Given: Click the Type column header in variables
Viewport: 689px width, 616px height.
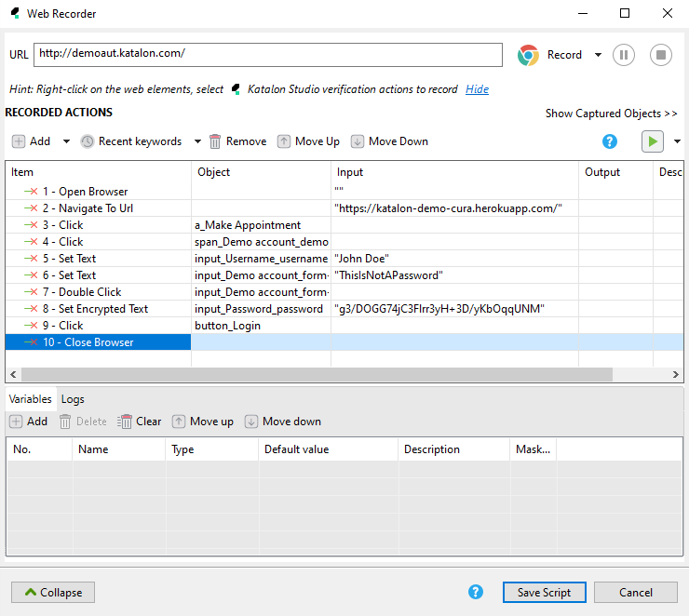Looking at the screenshot, I should pos(211,449).
